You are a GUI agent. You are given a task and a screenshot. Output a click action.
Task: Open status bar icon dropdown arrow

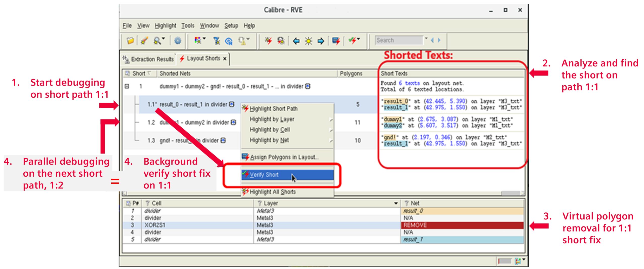click(524, 259)
